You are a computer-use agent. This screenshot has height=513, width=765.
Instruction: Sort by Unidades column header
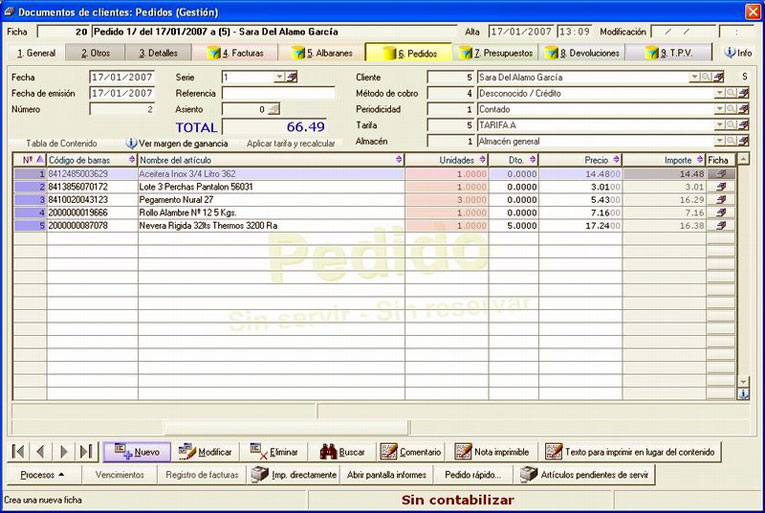(446, 160)
